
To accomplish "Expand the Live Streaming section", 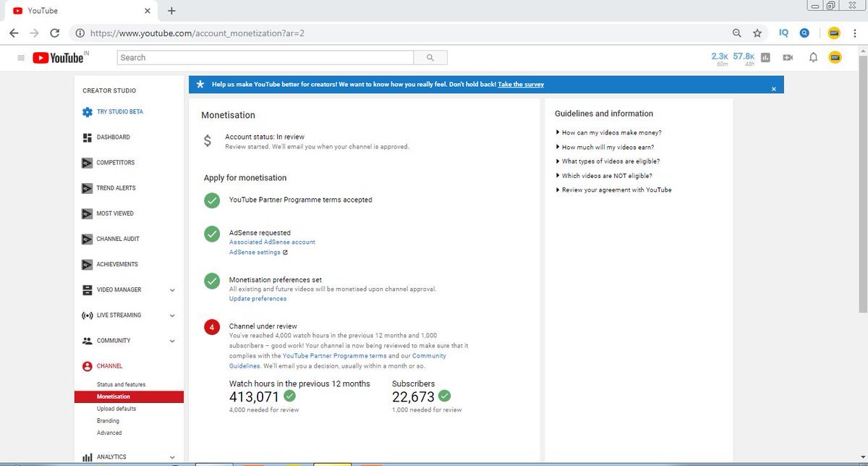I will [172, 315].
